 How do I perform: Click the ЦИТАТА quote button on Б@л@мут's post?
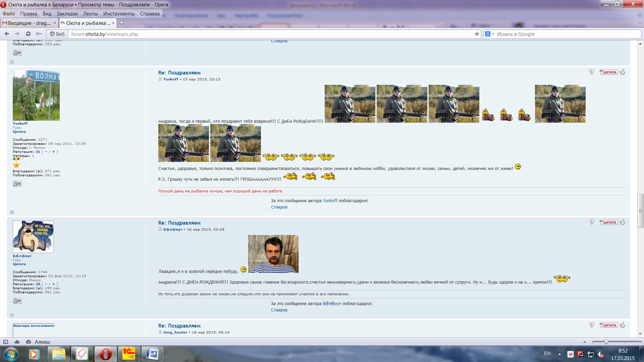(x=609, y=222)
